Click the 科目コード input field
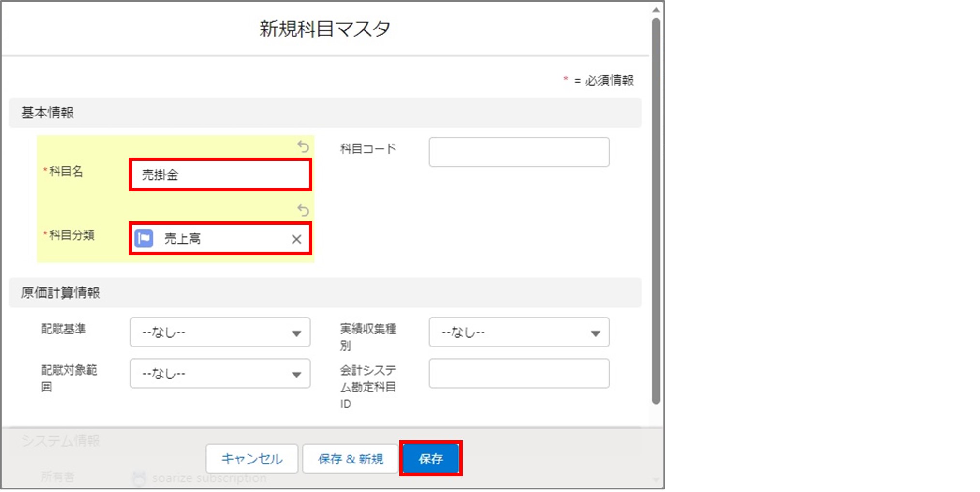980x492 pixels. tap(519, 152)
